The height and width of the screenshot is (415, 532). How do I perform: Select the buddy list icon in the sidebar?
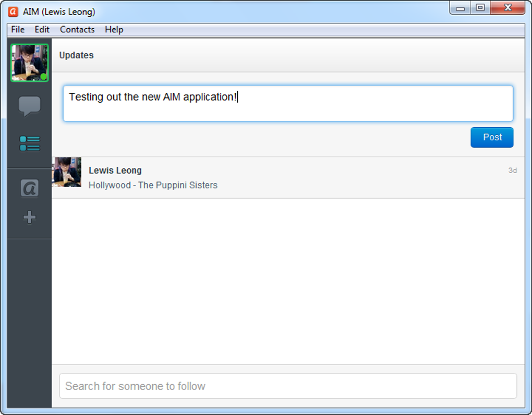point(29,143)
